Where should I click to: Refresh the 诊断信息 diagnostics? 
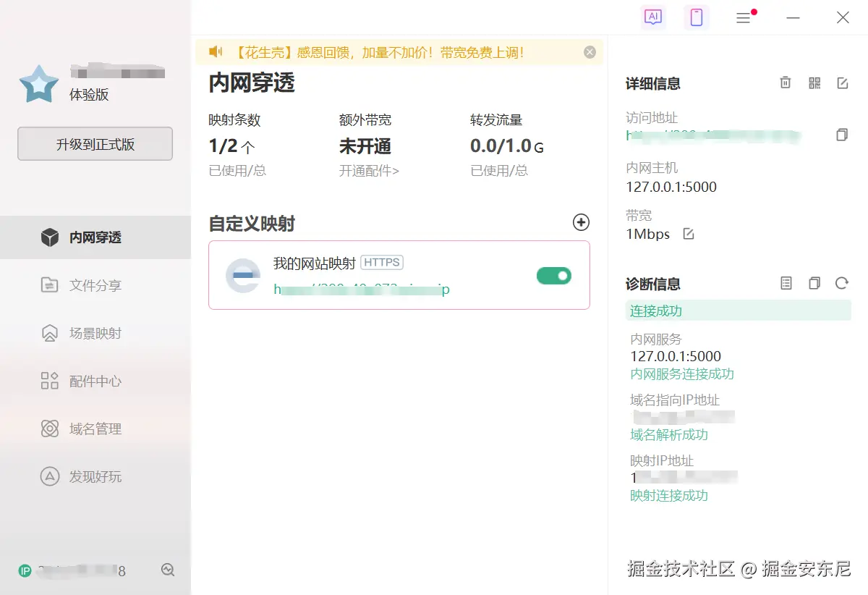(x=841, y=283)
